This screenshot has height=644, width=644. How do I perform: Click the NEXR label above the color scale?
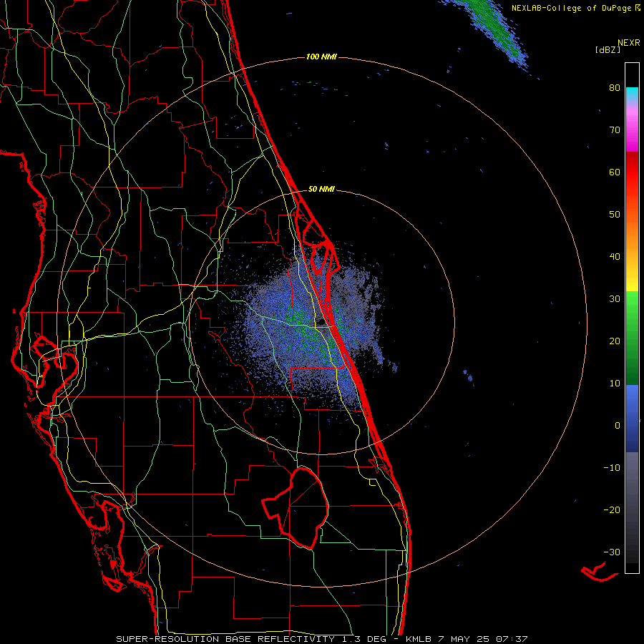[x=629, y=43]
